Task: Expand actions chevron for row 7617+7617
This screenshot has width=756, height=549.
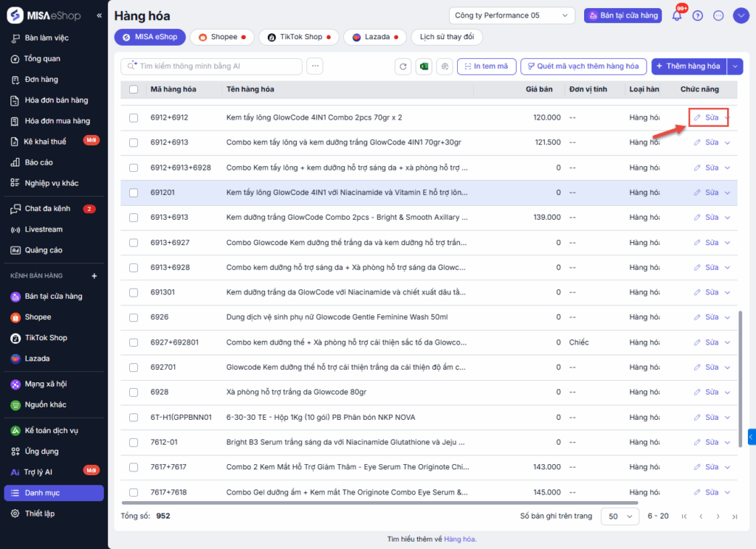Action: [x=727, y=467]
